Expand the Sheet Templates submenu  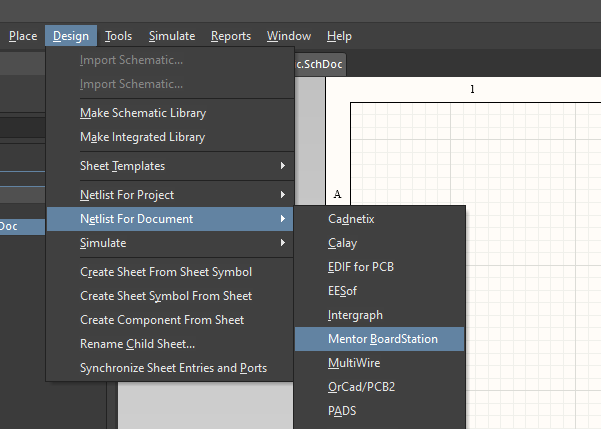tap(170, 166)
